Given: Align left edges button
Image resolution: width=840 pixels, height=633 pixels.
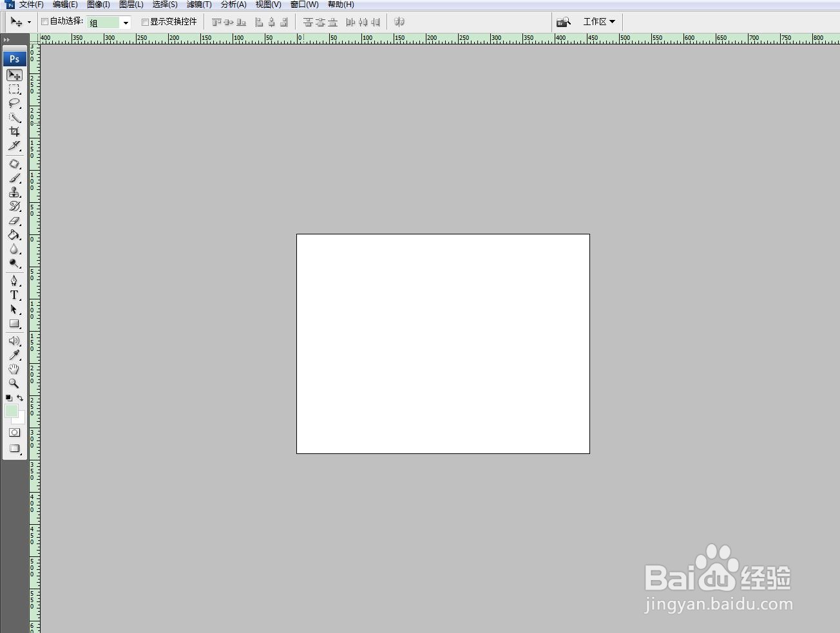Looking at the screenshot, I should pyautogui.click(x=259, y=22).
